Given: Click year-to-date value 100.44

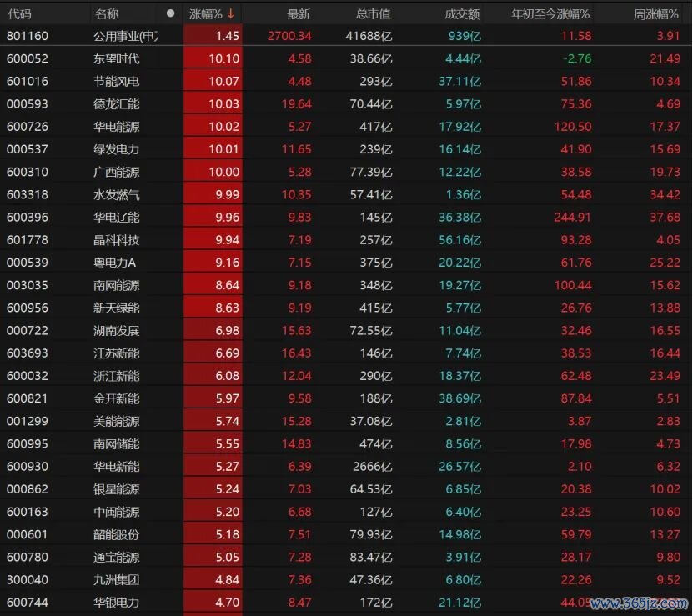Looking at the screenshot, I should (573, 285).
